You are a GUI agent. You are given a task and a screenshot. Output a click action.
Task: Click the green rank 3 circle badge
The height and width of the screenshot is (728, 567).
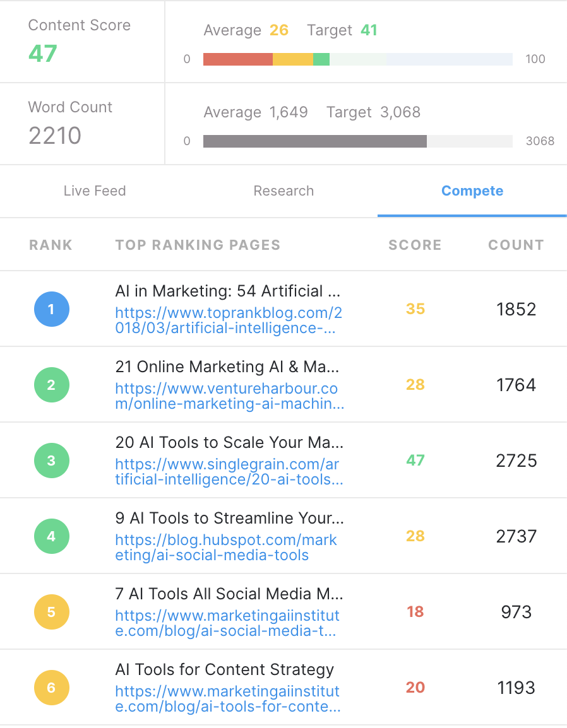click(52, 461)
